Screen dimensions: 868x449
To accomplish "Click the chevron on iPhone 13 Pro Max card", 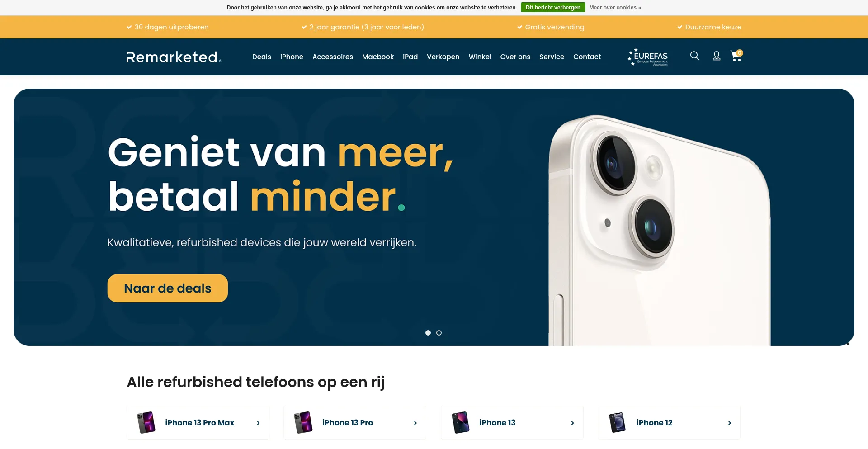I will (x=258, y=423).
